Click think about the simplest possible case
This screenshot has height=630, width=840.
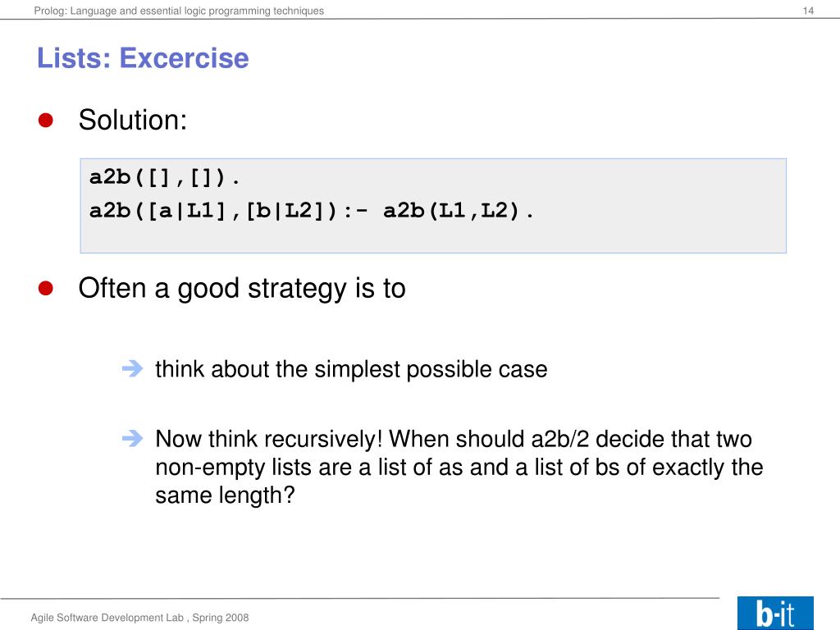click(x=351, y=370)
